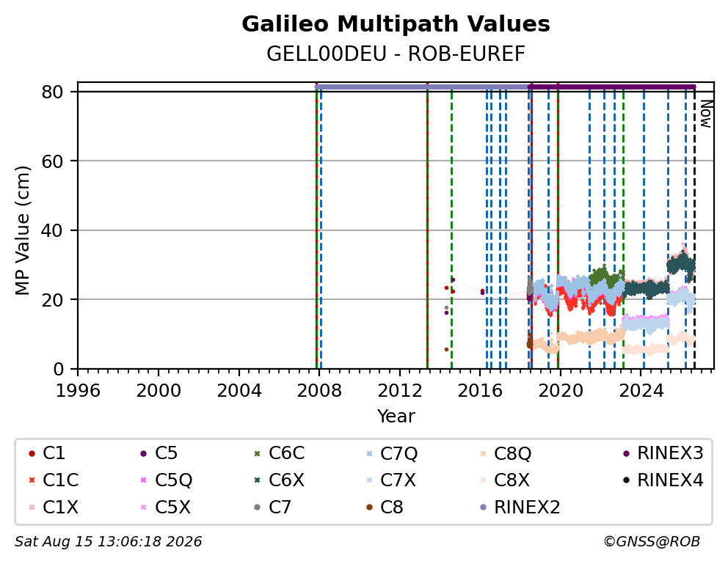The image size is (728, 564).
Task: Click the C6C legend entry
Action: click(x=279, y=453)
